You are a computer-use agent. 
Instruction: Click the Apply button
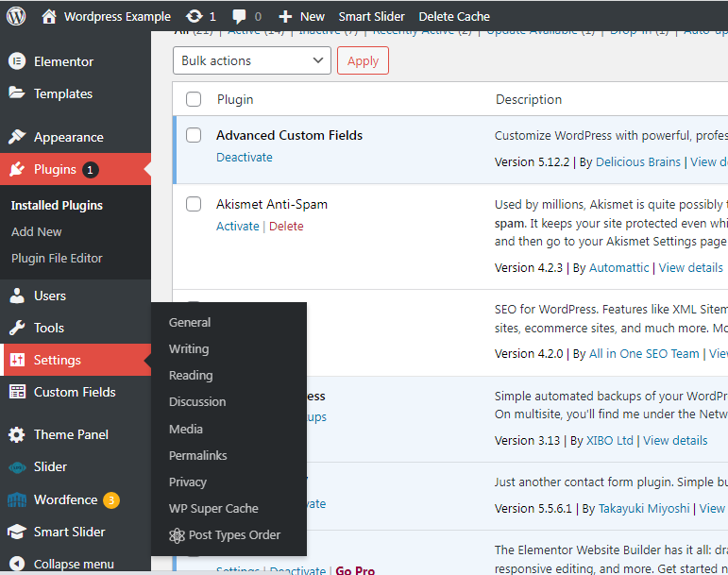pos(363,60)
